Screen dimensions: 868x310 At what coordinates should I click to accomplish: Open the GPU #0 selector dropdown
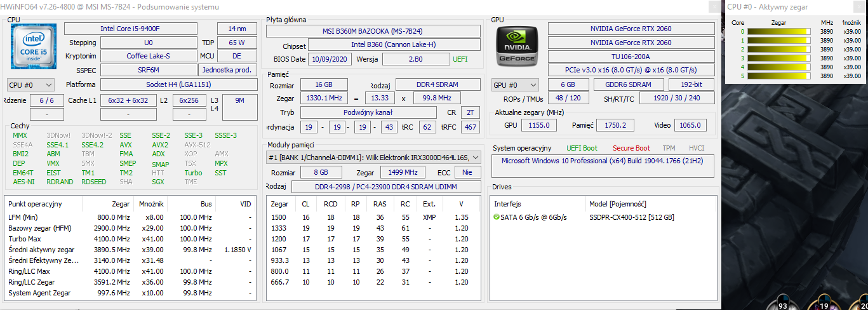coord(515,84)
